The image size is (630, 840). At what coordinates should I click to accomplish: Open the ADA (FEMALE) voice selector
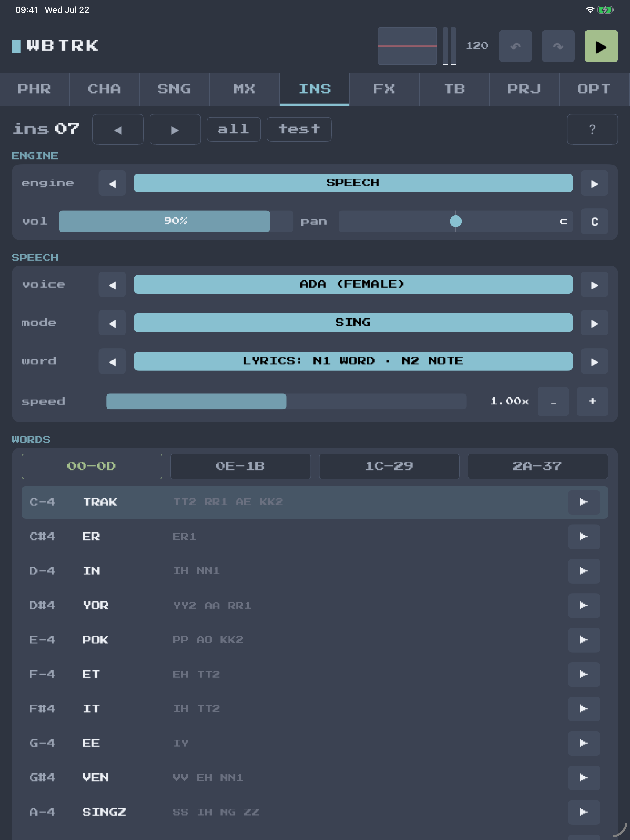tap(353, 284)
